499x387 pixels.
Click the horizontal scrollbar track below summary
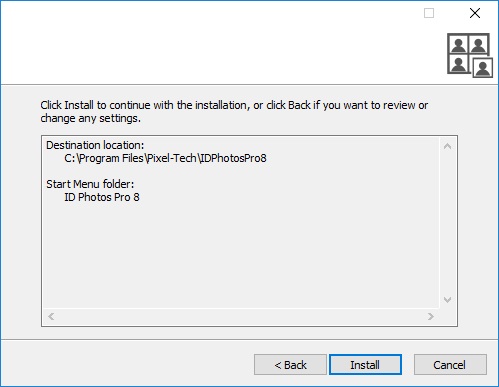(x=241, y=316)
